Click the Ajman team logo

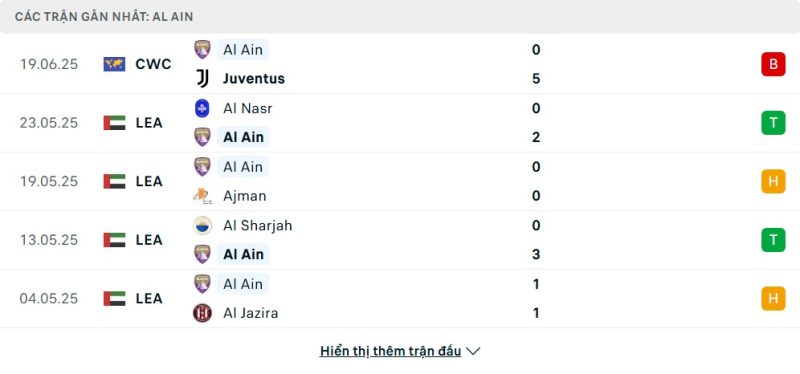pos(203,196)
